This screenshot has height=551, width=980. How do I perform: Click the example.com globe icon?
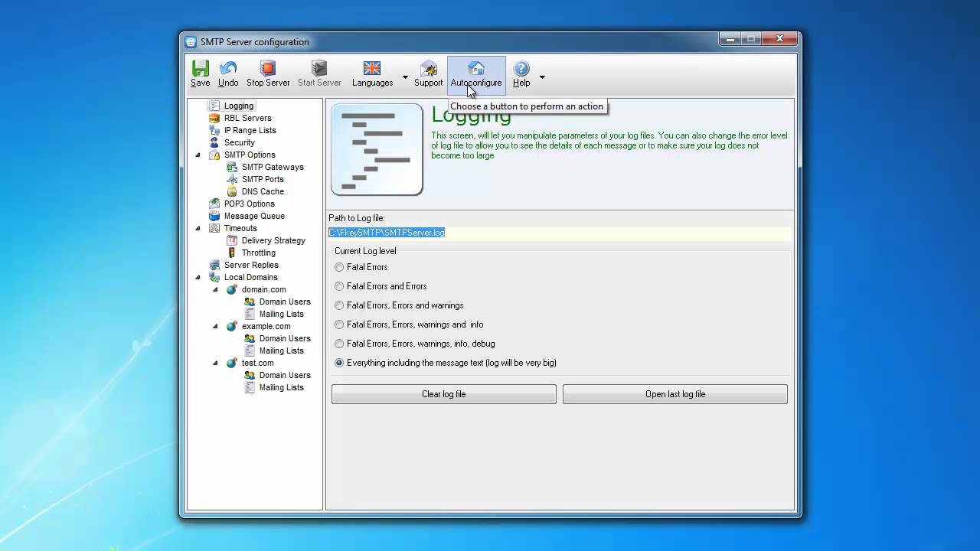(232, 326)
